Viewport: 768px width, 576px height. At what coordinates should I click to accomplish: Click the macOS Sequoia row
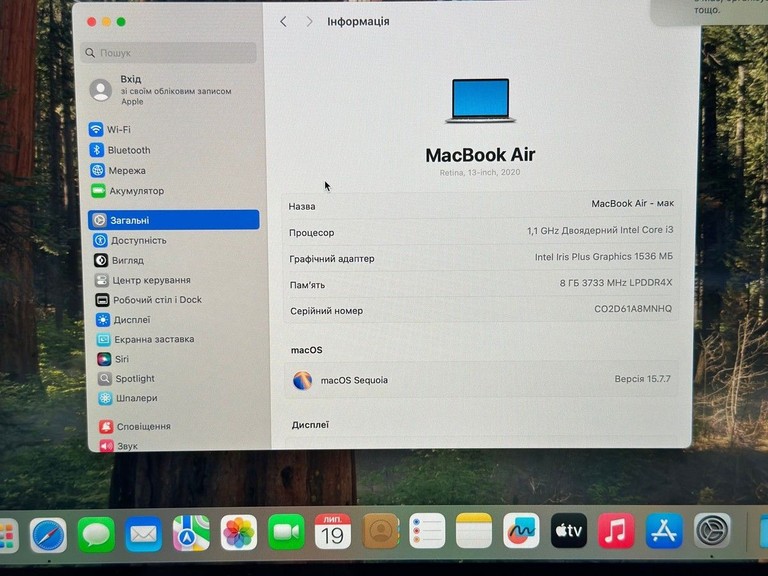coord(481,380)
